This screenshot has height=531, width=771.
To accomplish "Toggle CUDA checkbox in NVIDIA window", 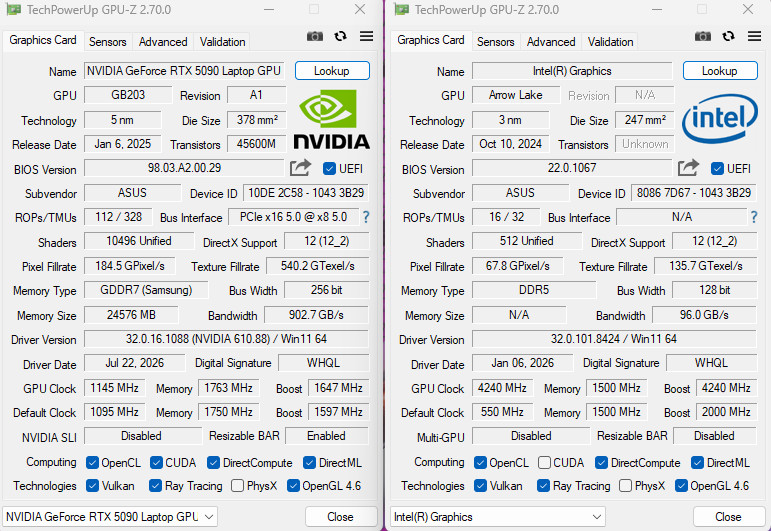I will coord(156,463).
